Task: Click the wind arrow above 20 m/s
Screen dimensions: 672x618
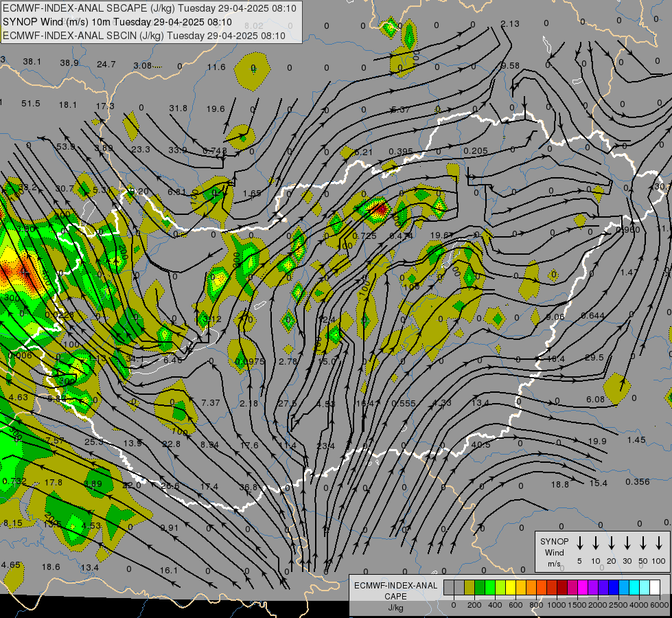Action: click(x=612, y=543)
